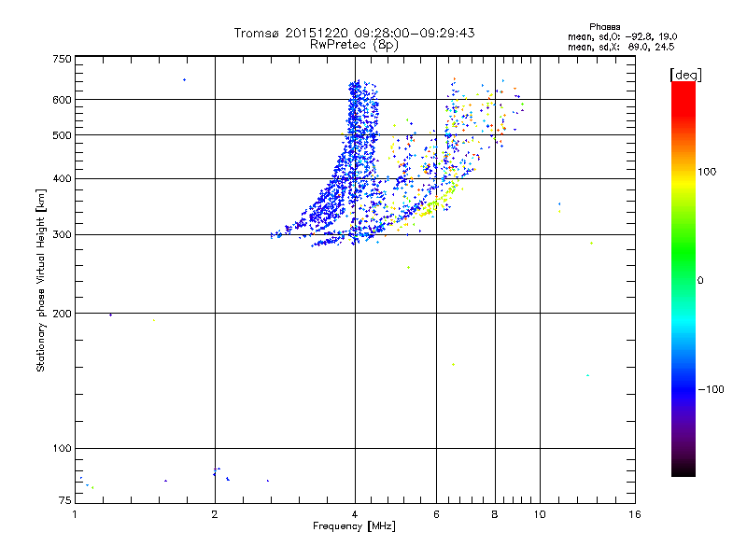Click the x-axis '8' tick label
This screenshot has height=560, width=747.
pyautogui.click(x=495, y=514)
